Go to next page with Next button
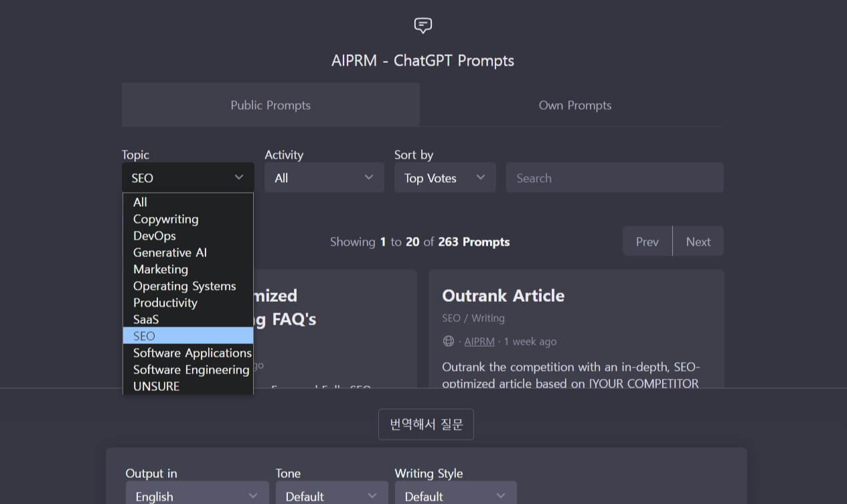Screen dimensions: 847x504 point(698,242)
